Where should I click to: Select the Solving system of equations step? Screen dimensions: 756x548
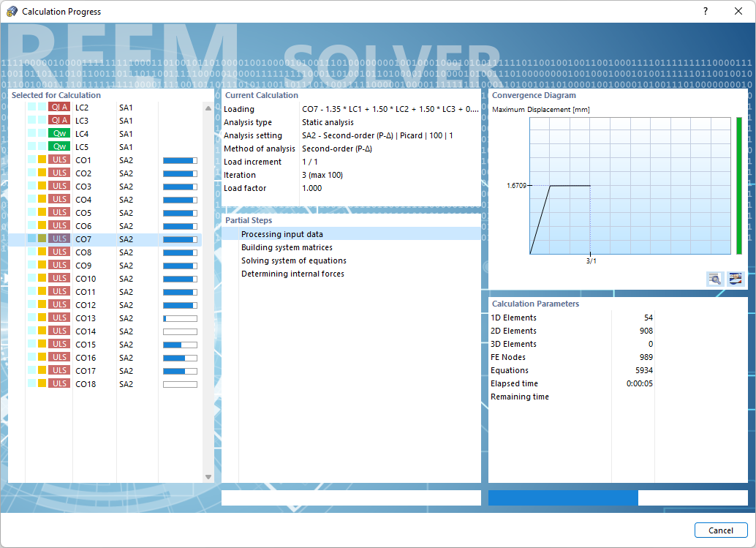pos(295,260)
